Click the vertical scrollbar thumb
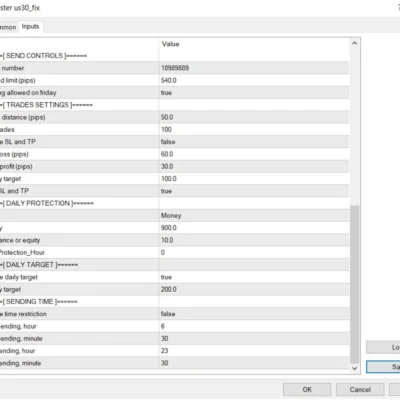 (354, 284)
